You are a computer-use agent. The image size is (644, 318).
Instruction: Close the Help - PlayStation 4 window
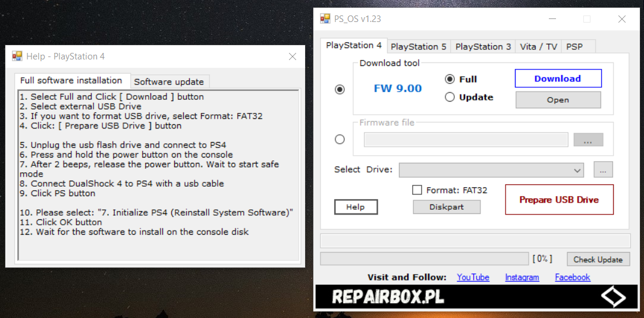[293, 56]
